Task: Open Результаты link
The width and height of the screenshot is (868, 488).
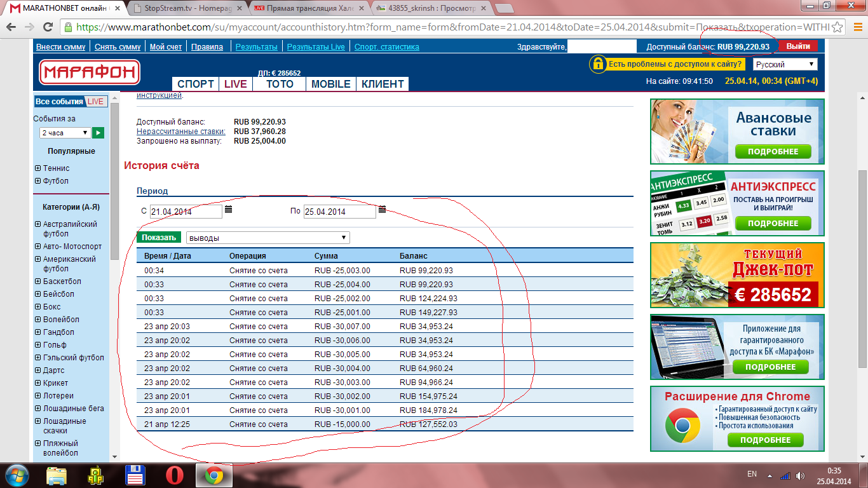Action: (x=257, y=47)
